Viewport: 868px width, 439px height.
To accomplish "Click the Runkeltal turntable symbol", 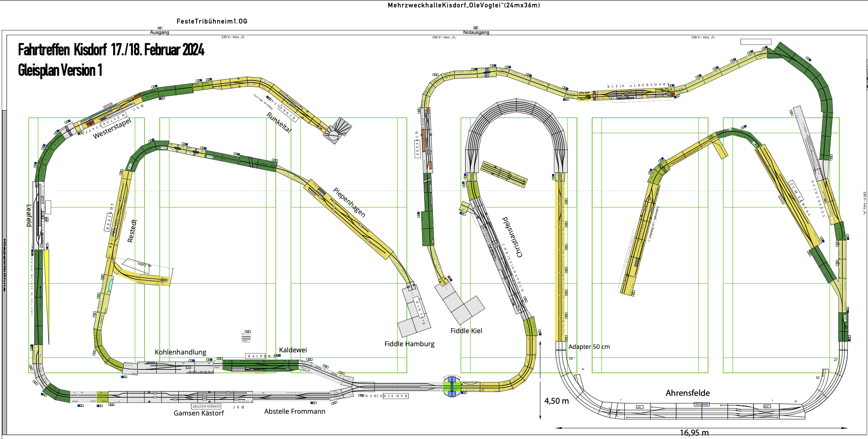I will click(334, 135).
